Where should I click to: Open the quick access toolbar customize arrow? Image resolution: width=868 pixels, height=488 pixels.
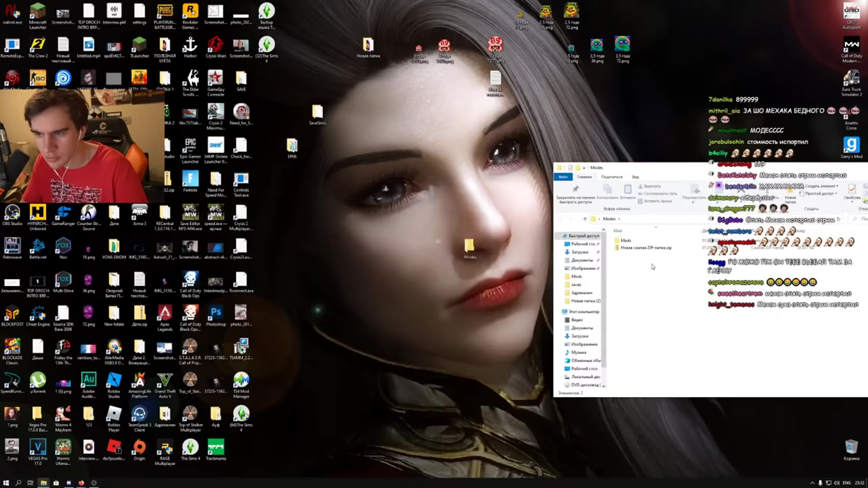pos(584,167)
